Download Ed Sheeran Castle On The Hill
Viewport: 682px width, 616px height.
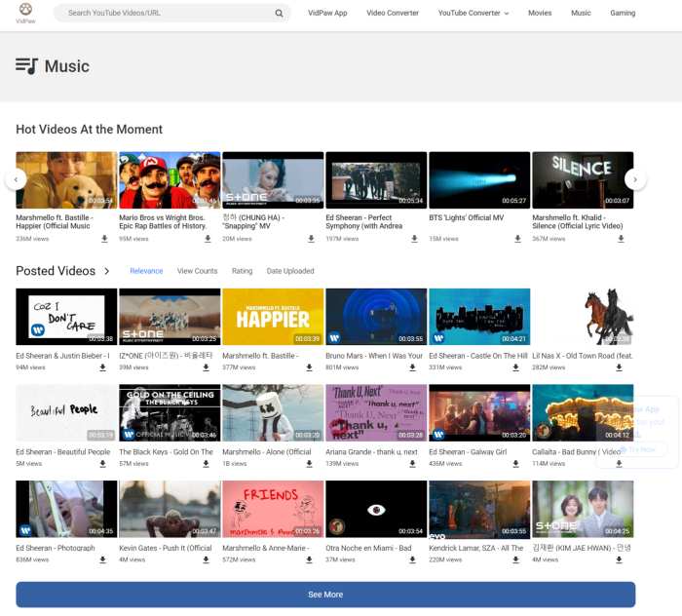pos(515,367)
